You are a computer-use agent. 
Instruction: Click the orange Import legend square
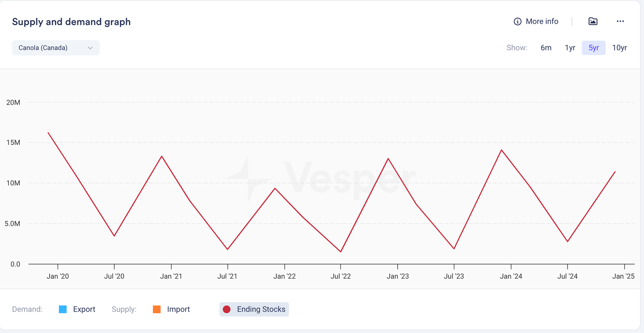click(x=157, y=309)
